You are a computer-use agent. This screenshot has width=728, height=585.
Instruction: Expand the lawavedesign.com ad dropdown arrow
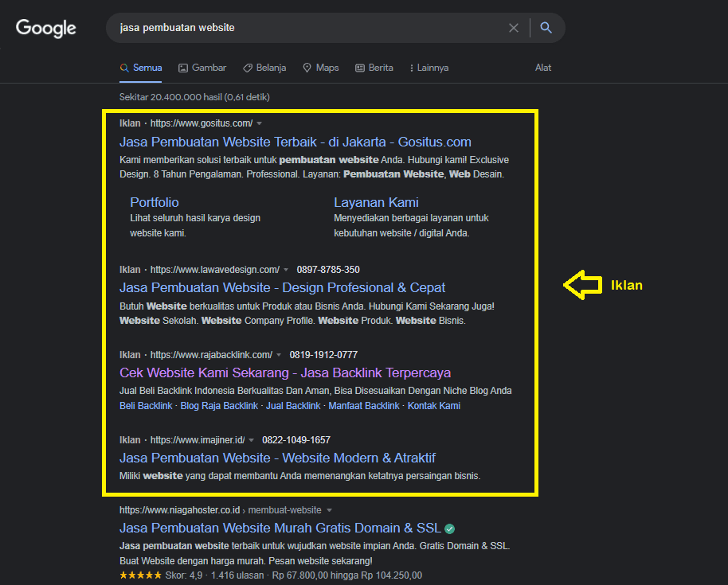point(286,270)
